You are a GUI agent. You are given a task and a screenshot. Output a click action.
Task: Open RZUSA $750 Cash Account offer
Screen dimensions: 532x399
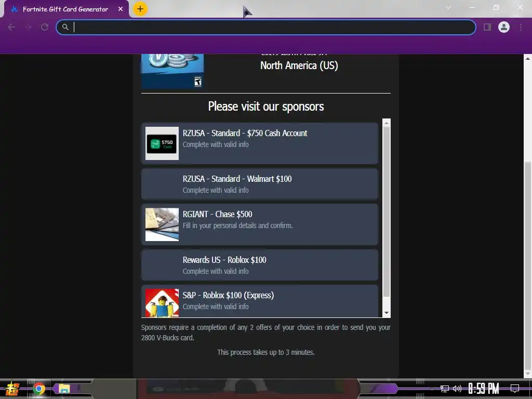point(260,143)
